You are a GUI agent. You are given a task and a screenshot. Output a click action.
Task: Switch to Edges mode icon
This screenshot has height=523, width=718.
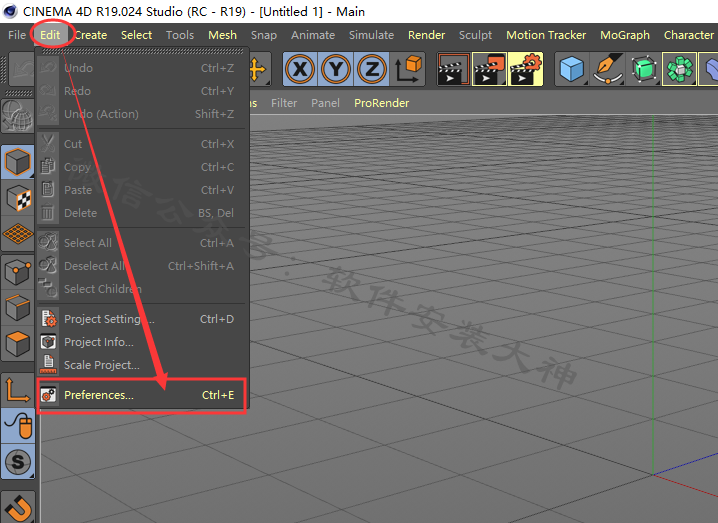pos(17,307)
